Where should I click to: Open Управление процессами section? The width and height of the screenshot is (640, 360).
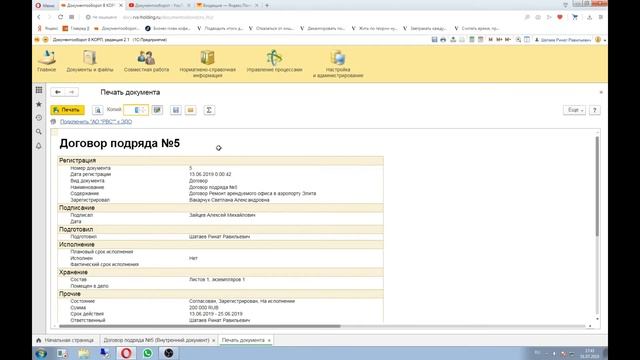click(x=274, y=61)
